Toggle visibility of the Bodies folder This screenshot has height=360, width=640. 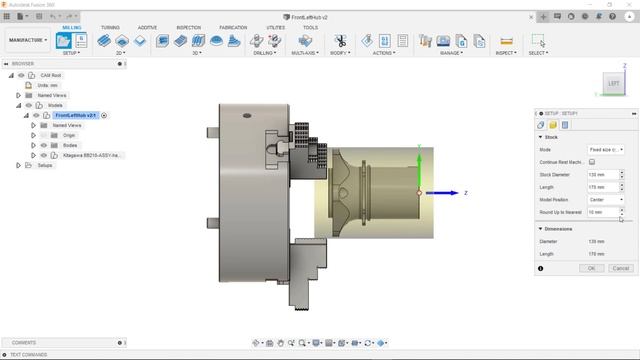point(44,145)
